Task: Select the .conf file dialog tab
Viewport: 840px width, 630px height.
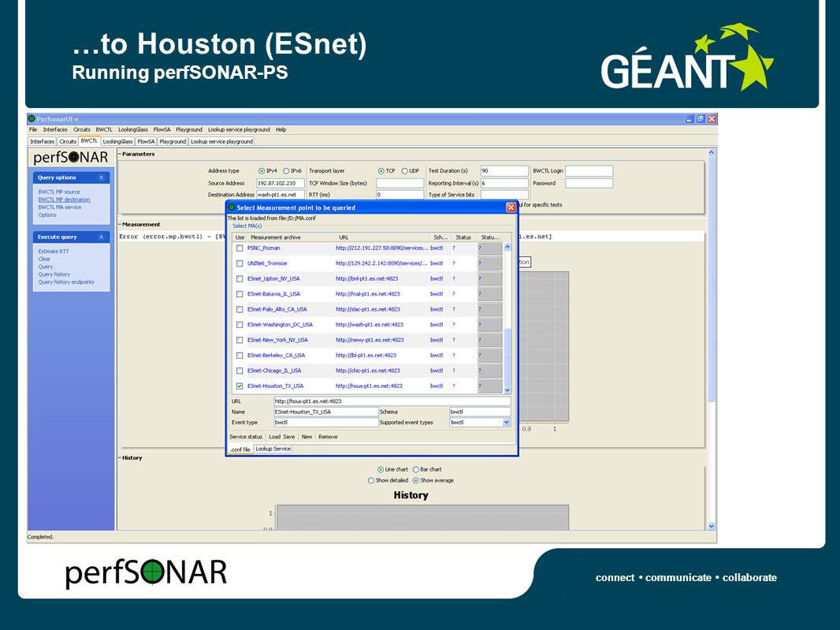Action: pyautogui.click(x=240, y=449)
